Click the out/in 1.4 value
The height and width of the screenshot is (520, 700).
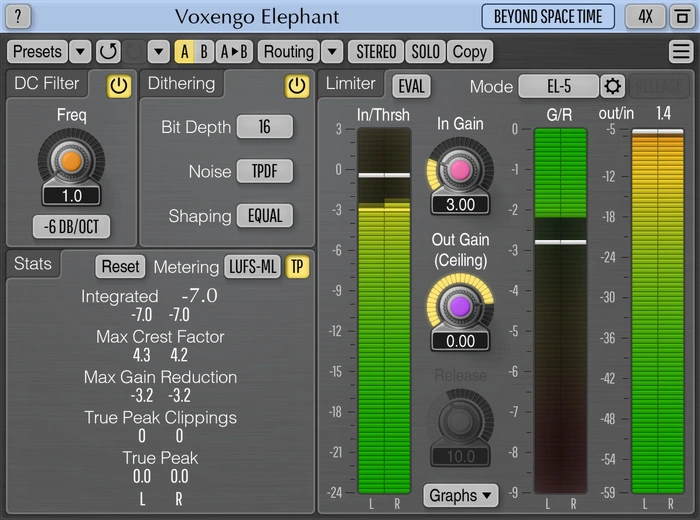(x=663, y=113)
